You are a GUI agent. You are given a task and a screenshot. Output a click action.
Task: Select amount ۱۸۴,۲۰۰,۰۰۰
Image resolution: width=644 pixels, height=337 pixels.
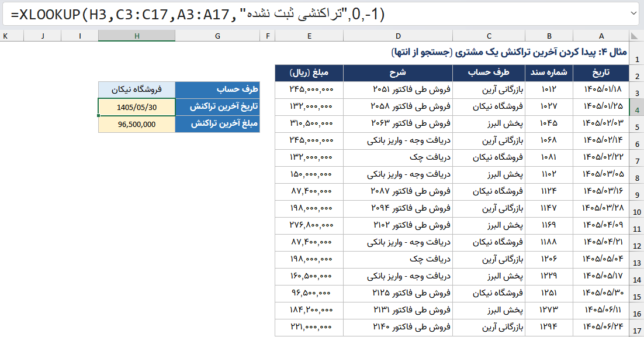[x=309, y=311]
